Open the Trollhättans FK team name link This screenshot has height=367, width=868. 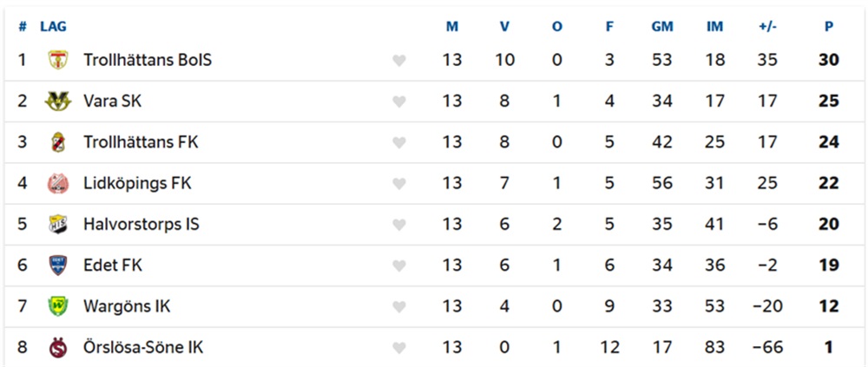[x=141, y=142]
